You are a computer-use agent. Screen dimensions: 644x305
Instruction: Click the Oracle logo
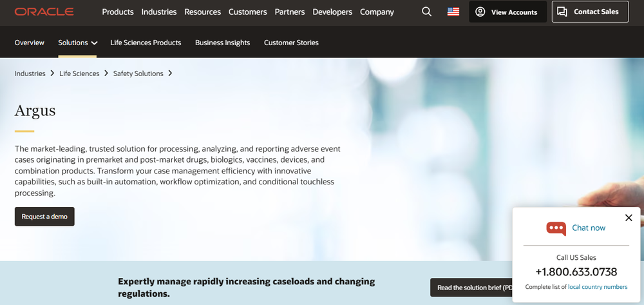click(x=44, y=12)
